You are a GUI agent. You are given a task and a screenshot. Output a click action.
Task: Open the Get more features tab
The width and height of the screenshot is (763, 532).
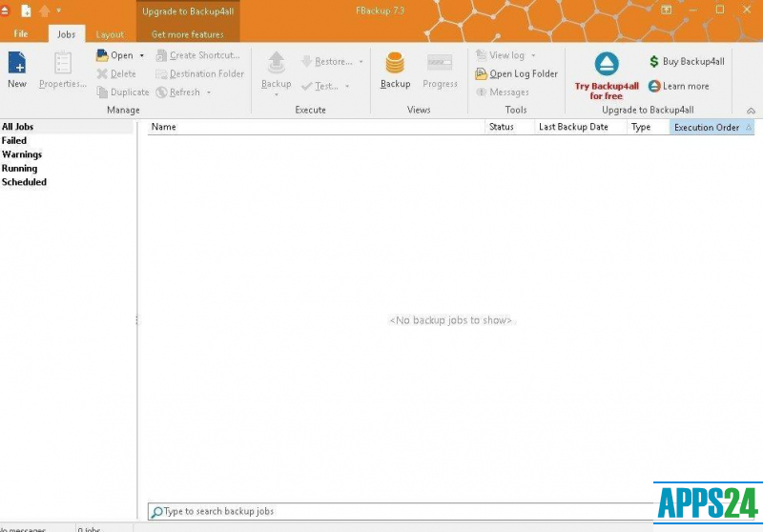click(187, 34)
